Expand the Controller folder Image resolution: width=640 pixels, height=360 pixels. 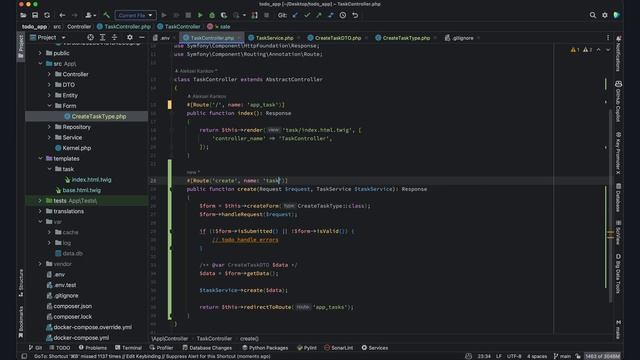(49, 74)
